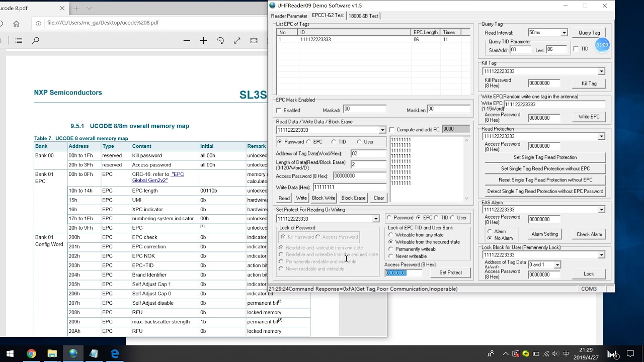Open table of contents in PDF viewer

[x=19, y=41]
